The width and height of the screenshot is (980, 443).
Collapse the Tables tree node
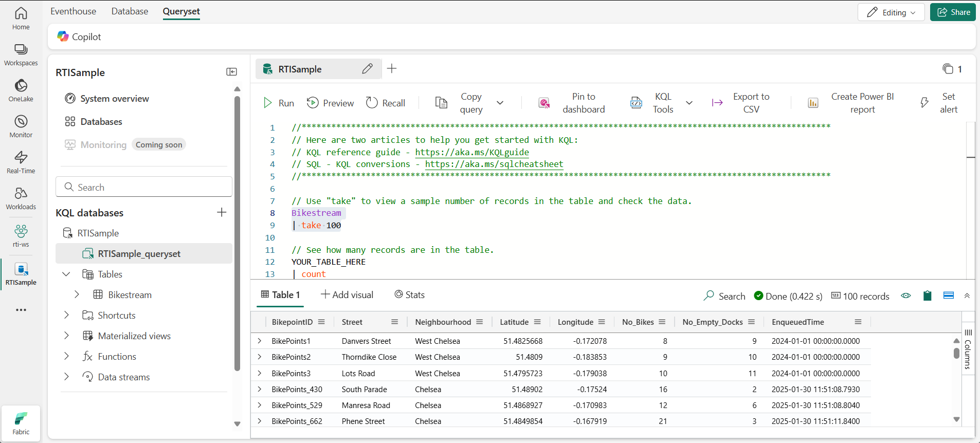[66, 274]
